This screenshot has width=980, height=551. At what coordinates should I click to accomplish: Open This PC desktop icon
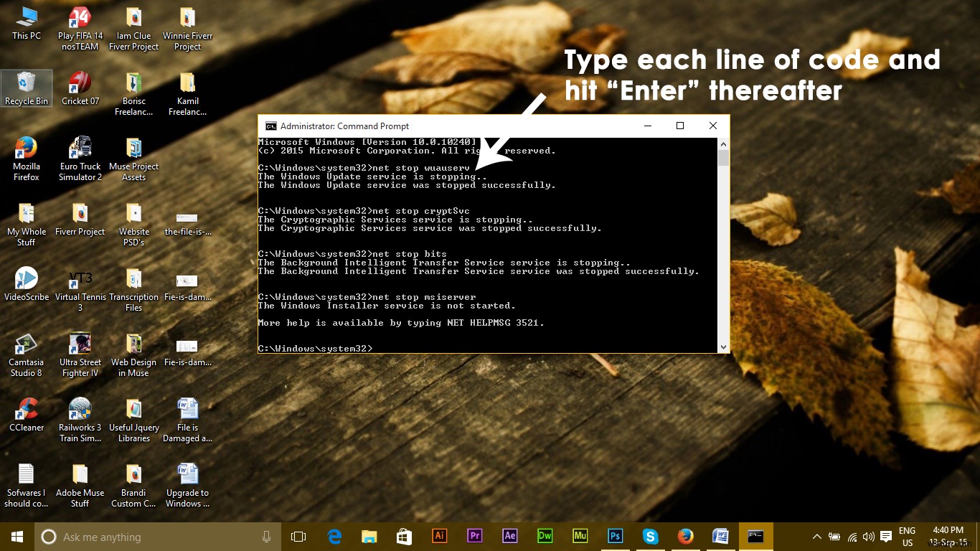[x=27, y=24]
